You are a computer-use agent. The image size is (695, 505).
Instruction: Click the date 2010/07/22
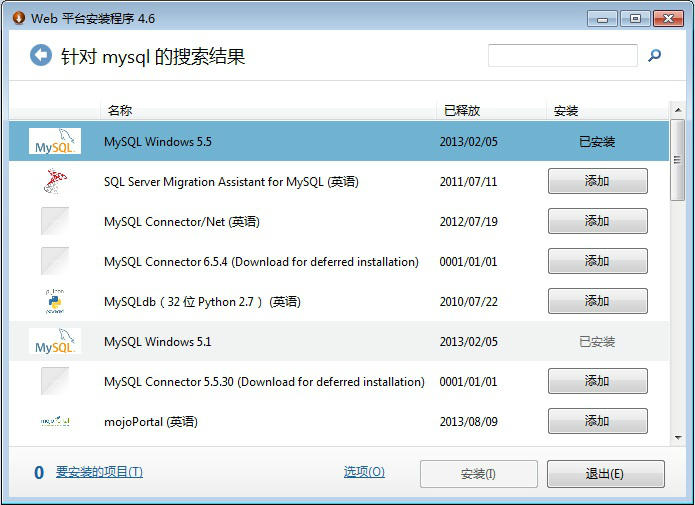click(x=469, y=301)
